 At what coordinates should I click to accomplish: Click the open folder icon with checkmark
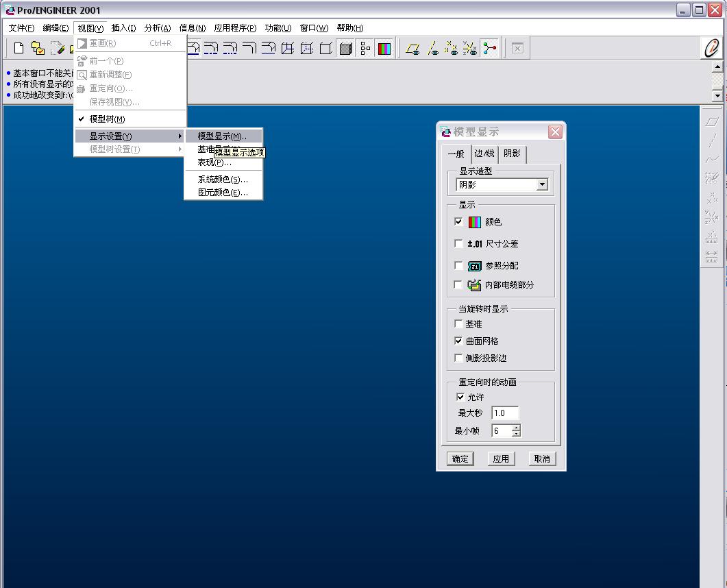tap(38, 48)
